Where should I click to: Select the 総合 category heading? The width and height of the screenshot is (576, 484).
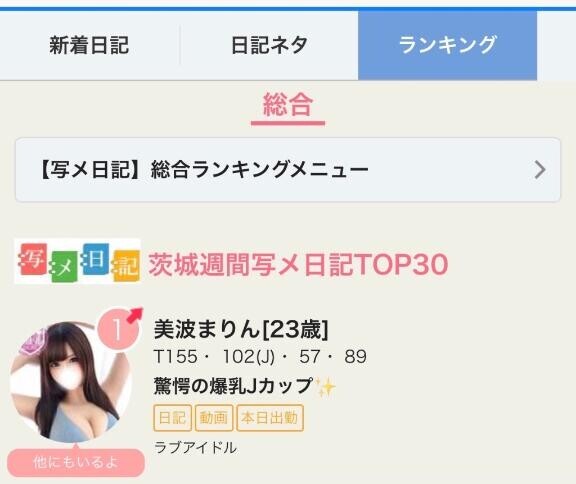(x=288, y=106)
